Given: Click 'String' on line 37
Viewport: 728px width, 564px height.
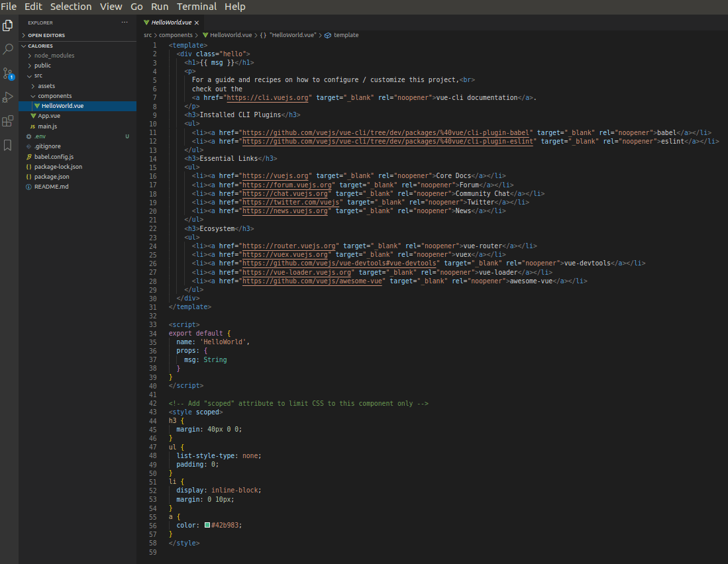Looking at the screenshot, I should pos(215,360).
